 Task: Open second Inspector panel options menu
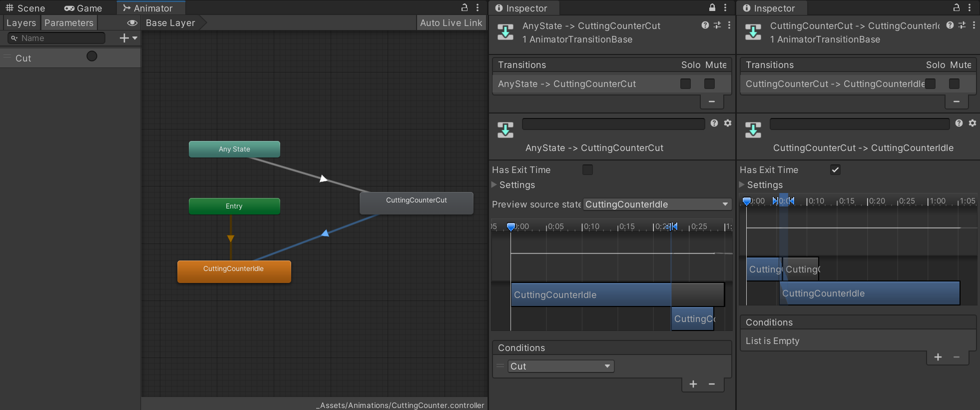coord(970,7)
